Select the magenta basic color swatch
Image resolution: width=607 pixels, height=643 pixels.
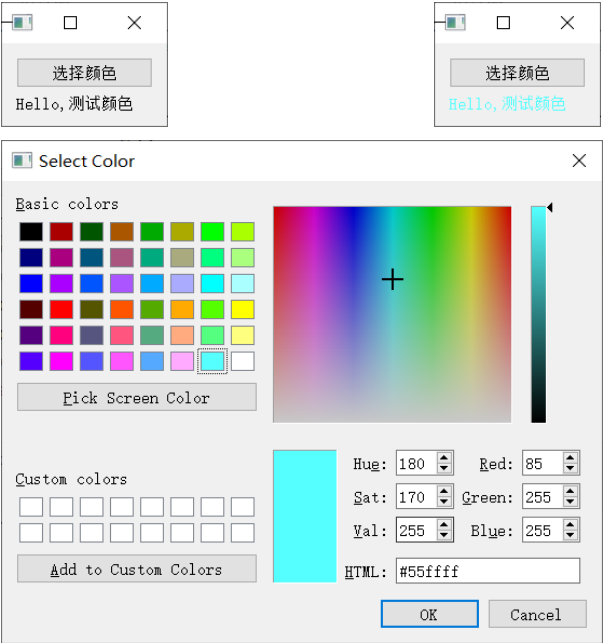point(62,361)
